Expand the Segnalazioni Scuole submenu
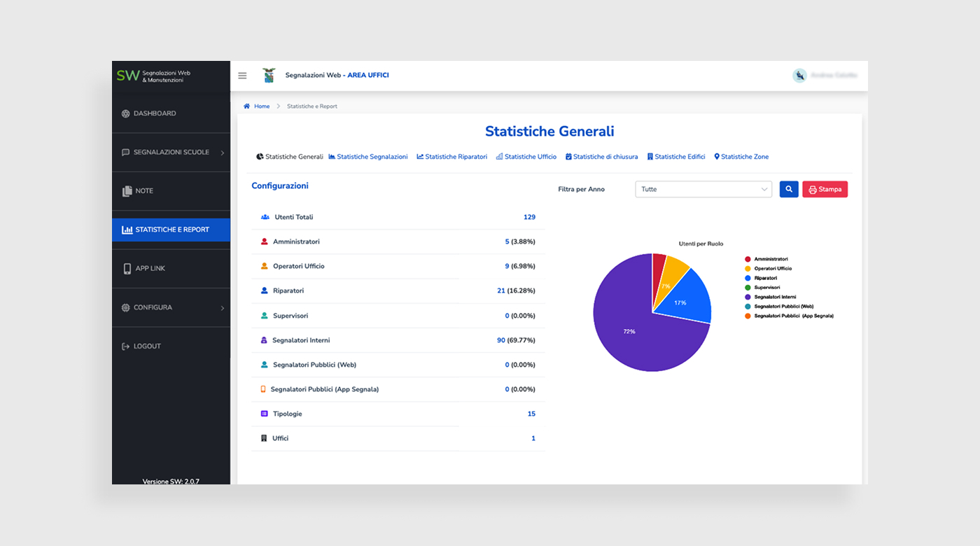 (x=171, y=153)
